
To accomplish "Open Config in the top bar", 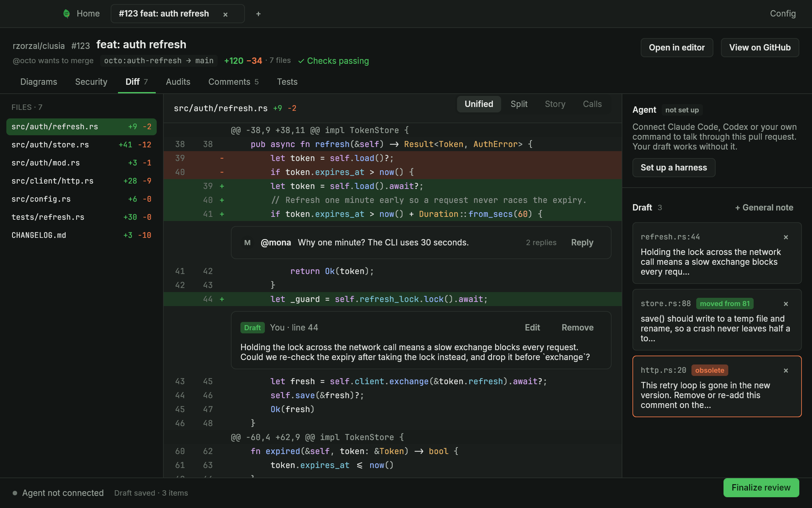I will coord(783,14).
